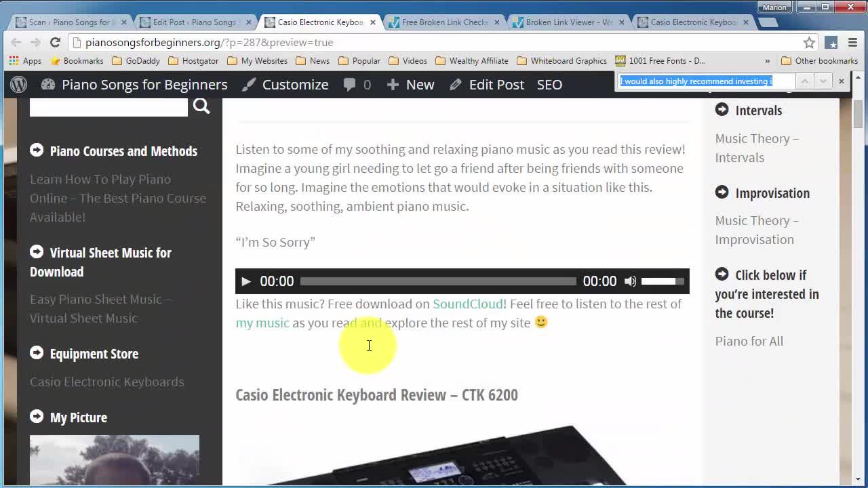Open the New menu in the admin bar
The image size is (868, 488).
[x=410, y=85]
